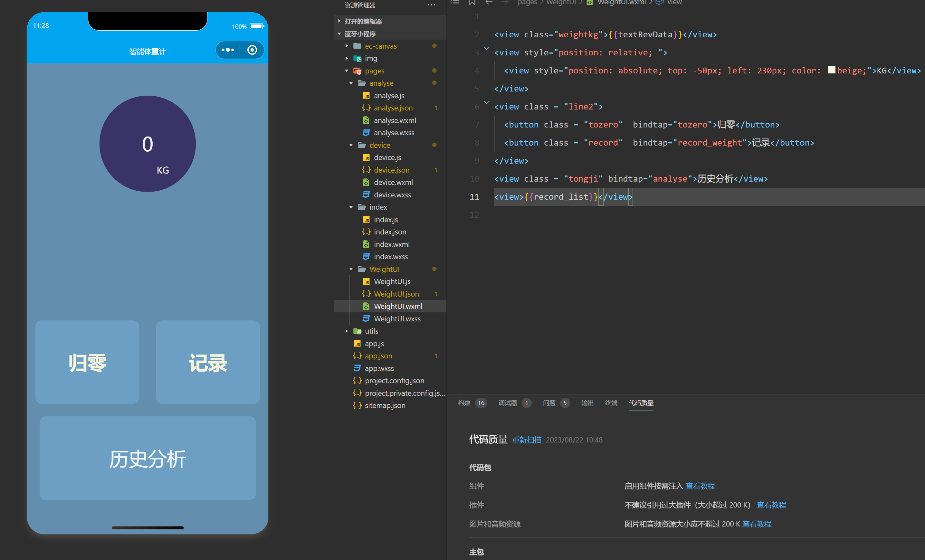The width and height of the screenshot is (925, 560).
Task: Click the beige color swatch in code
Action: coord(832,70)
